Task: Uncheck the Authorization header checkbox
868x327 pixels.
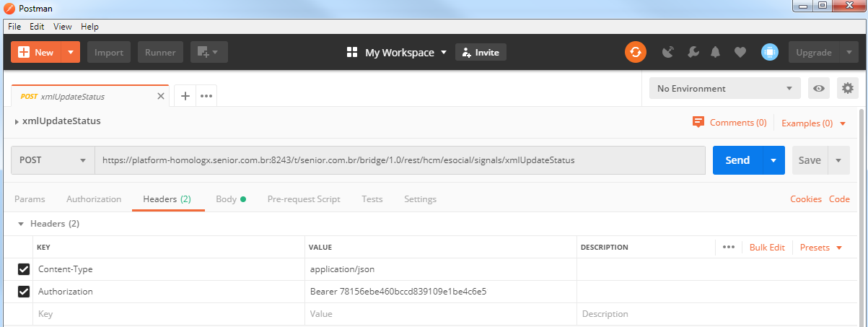Action: tap(24, 292)
